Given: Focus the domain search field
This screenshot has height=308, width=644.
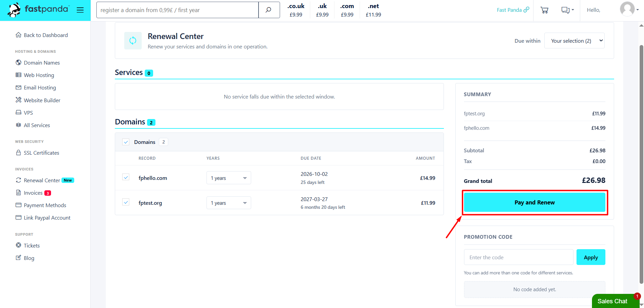Looking at the screenshot, I should (x=177, y=10).
